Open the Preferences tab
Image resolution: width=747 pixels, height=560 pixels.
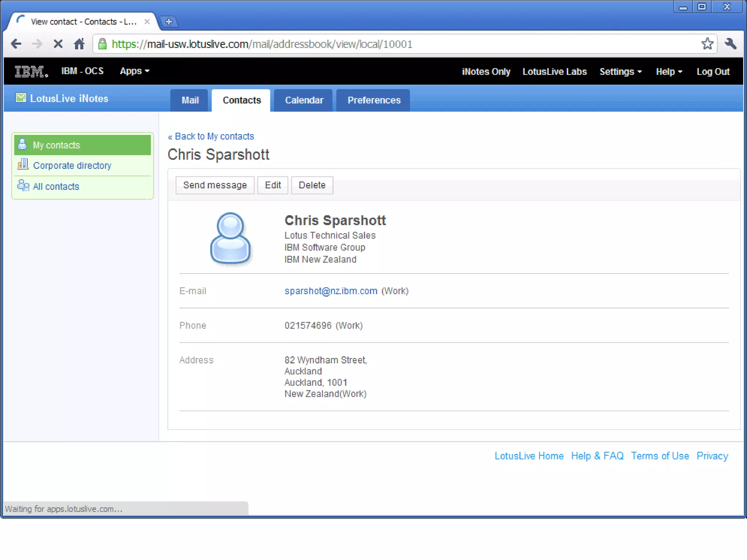click(x=373, y=100)
